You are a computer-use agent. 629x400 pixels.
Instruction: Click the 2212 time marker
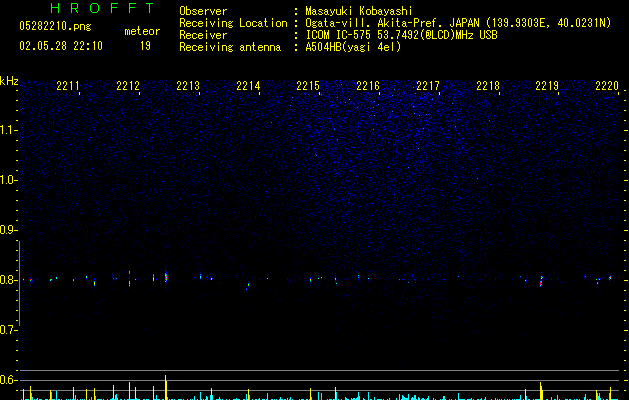(x=128, y=86)
